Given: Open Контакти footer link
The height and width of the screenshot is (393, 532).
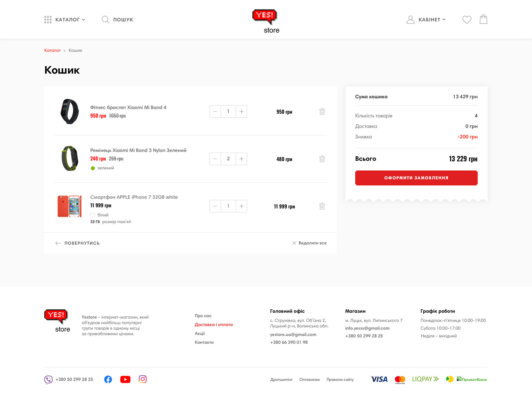Looking at the screenshot, I should pyautogui.click(x=204, y=342).
